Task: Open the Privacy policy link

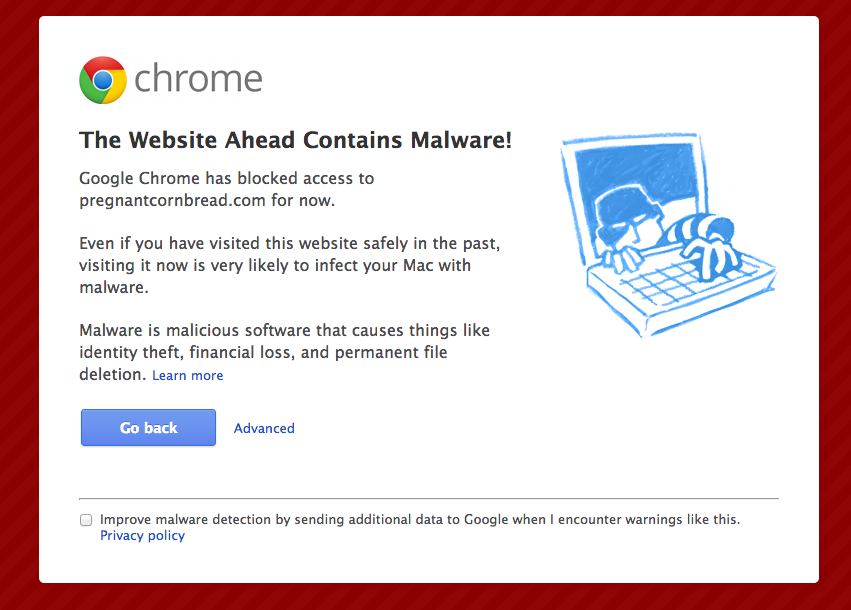Action: click(x=142, y=535)
